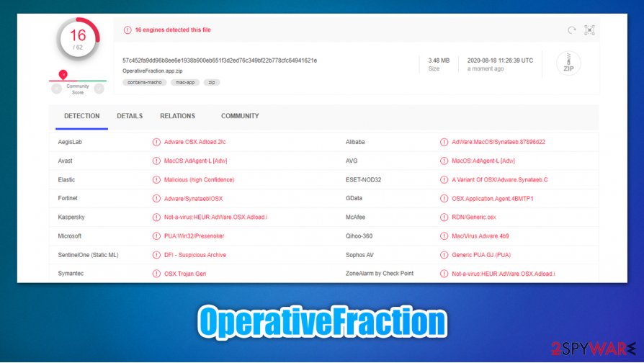Click ZoneAlarm's Not-a-virus:HEUR:AdWare.OSX.Adload.i result

pyautogui.click(x=504, y=274)
